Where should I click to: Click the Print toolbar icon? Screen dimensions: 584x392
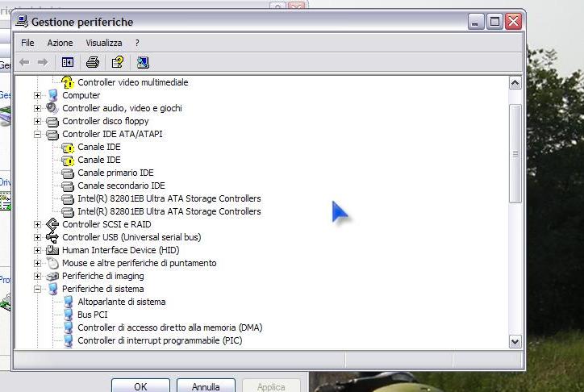click(x=93, y=62)
